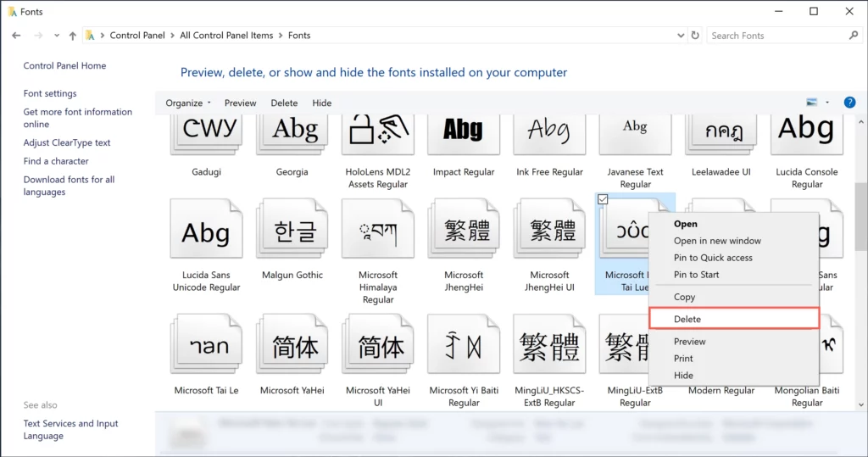
Task: Choose Open in the context menu
Action: point(733,224)
